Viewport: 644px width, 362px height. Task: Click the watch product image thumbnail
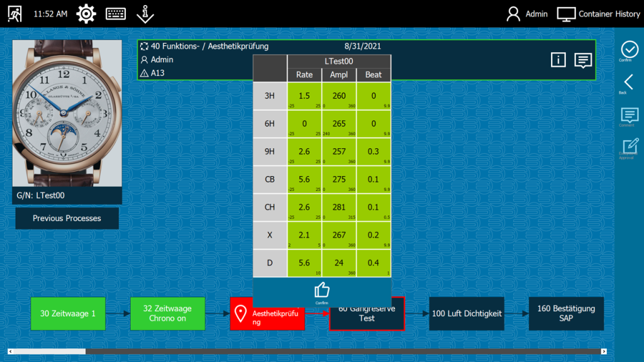67,113
